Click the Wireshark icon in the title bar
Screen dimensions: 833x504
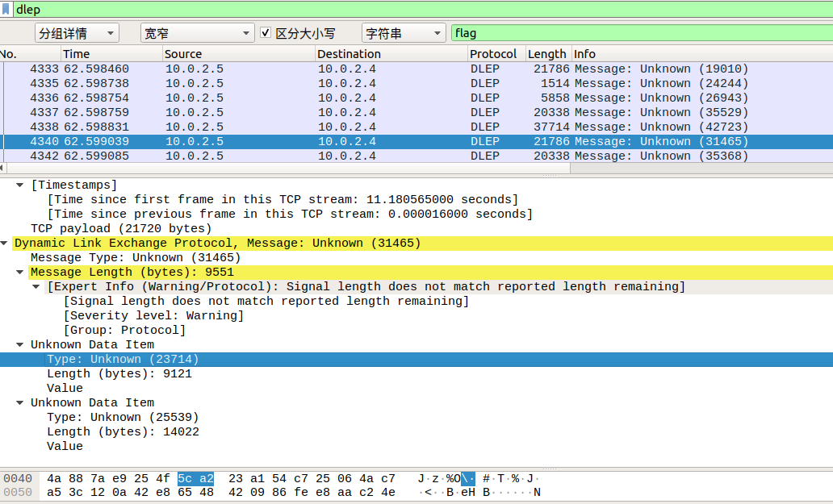tap(8, 9)
